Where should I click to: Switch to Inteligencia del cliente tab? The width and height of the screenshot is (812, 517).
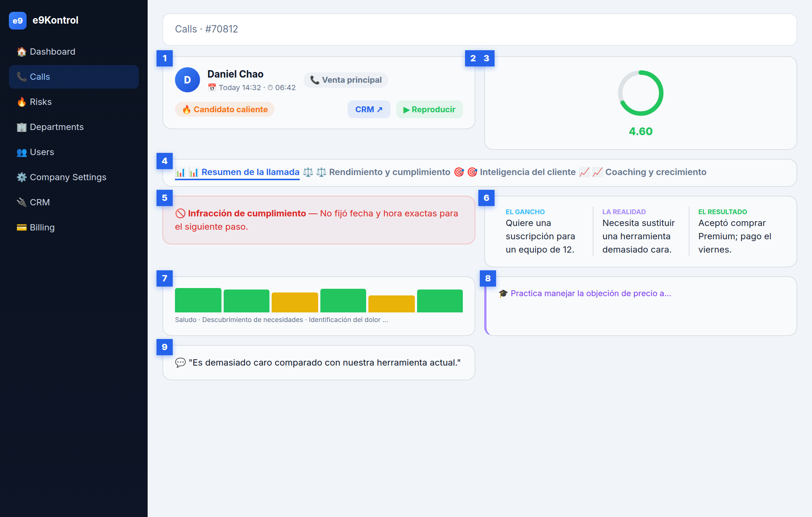point(515,172)
